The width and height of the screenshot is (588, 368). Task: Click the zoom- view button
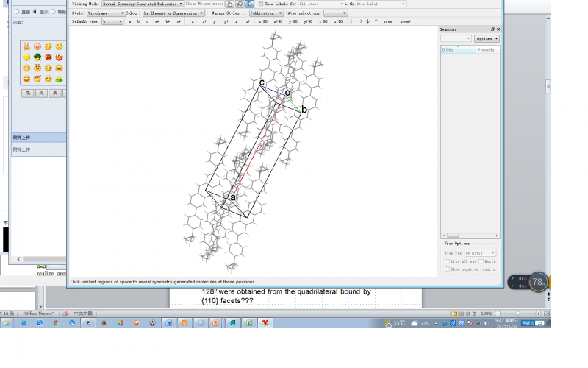(x=388, y=22)
